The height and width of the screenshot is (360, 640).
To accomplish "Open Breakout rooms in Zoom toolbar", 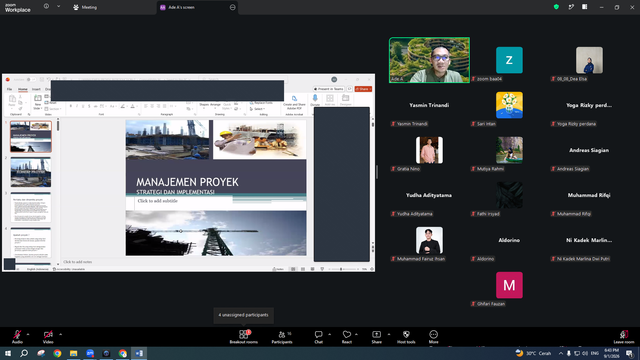I will click(x=244, y=337).
